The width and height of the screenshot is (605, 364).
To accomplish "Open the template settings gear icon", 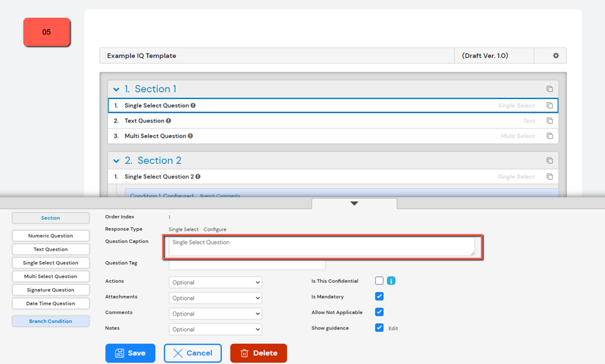I will [x=555, y=56].
